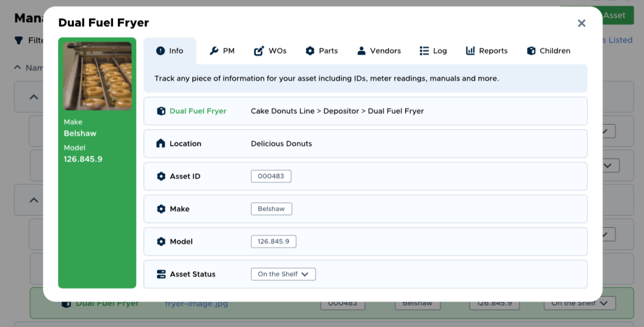This screenshot has width=644, height=327.
Task: Switch to the WOs tab
Action: pos(270,51)
